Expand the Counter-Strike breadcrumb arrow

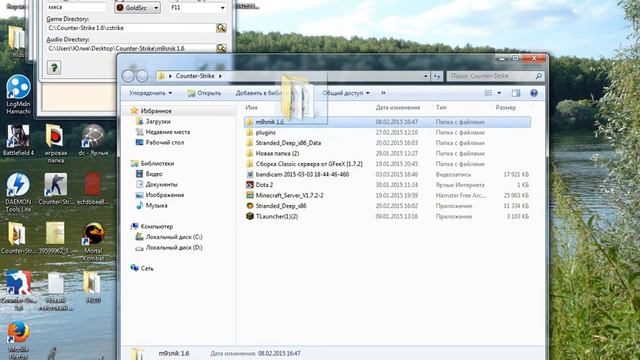pyautogui.click(x=220, y=76)
